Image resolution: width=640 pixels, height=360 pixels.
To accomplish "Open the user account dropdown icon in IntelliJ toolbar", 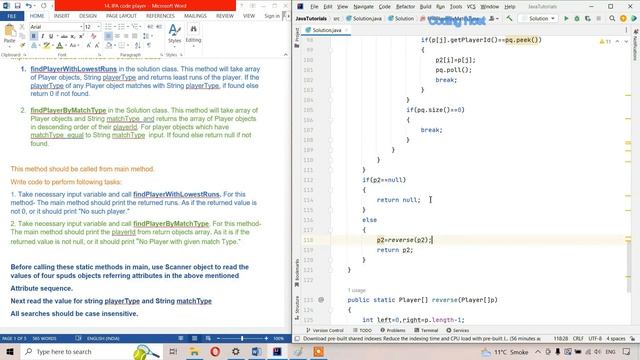I will [x=494, y=18].
